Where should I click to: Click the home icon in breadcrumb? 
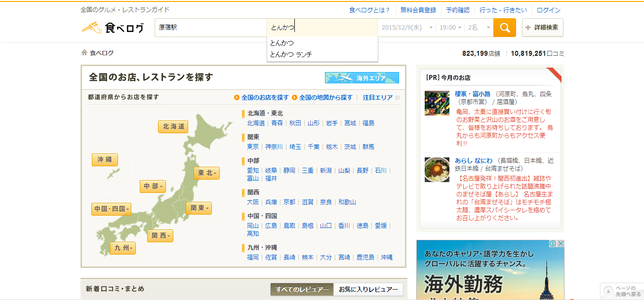pyautogui.click(x=84, y=53)
